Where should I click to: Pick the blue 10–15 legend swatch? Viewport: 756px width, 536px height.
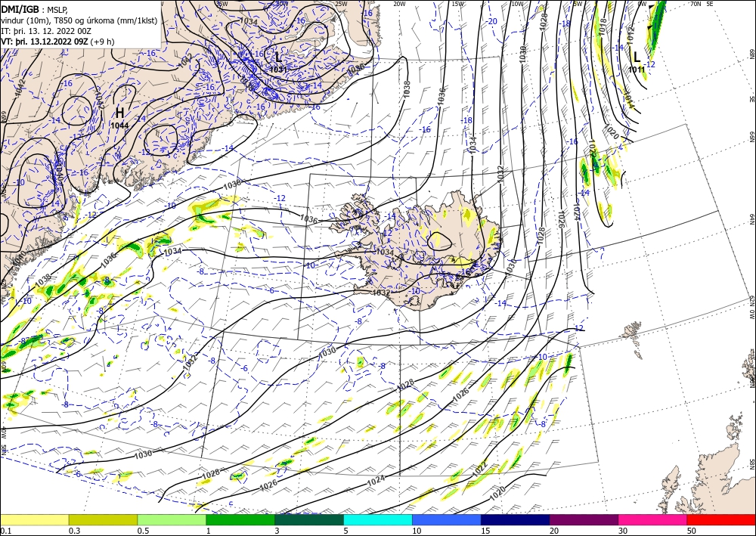(447, 519)
